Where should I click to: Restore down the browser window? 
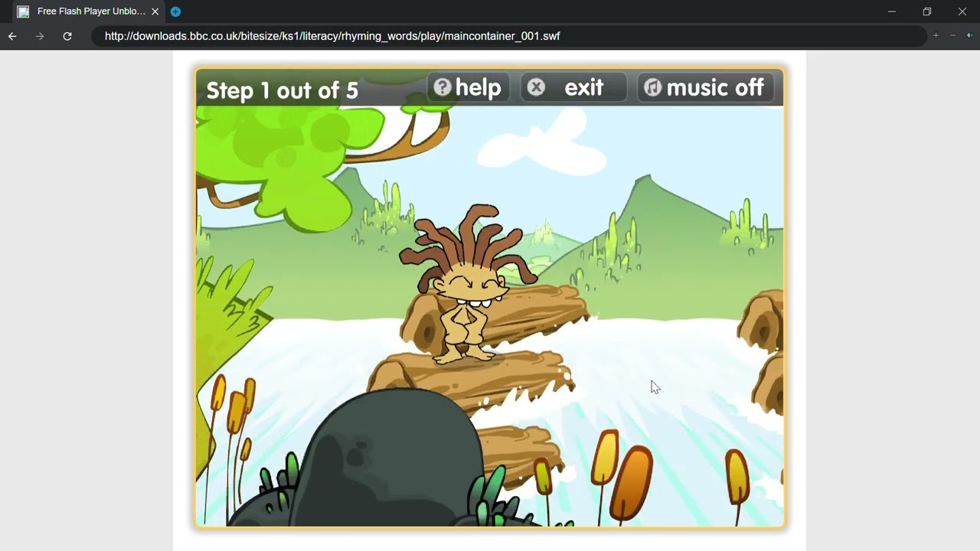coord(927,11)
